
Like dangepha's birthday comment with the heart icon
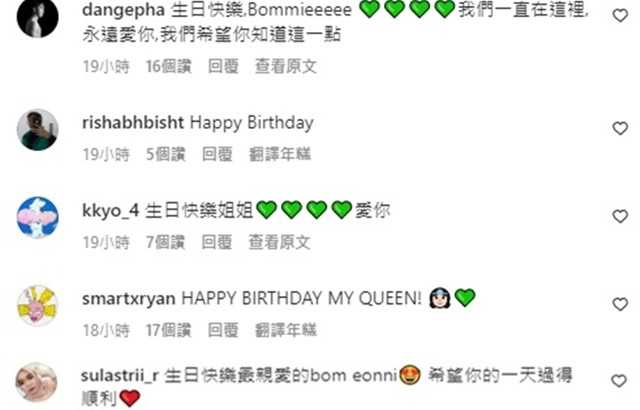[x=620, y=16]
